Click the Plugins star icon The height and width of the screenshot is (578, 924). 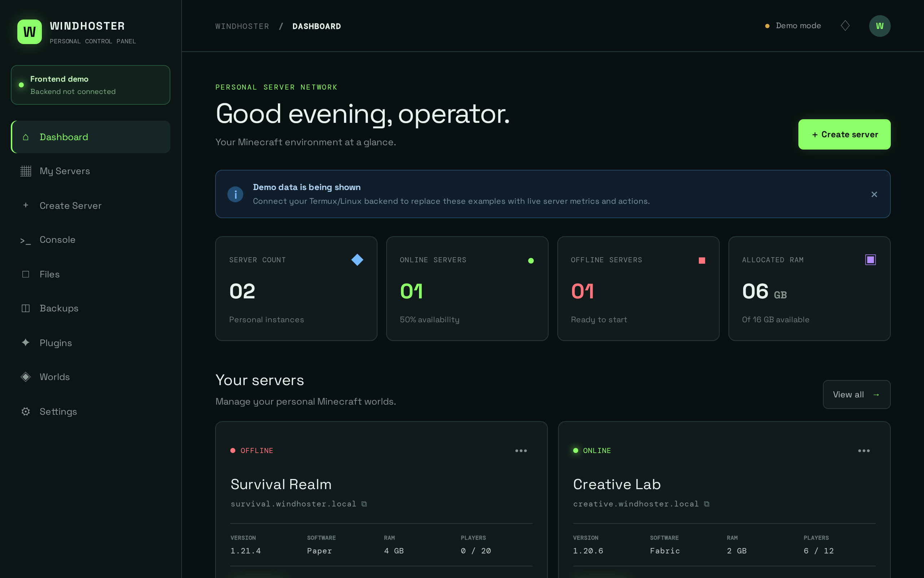(x=26, y=342)
